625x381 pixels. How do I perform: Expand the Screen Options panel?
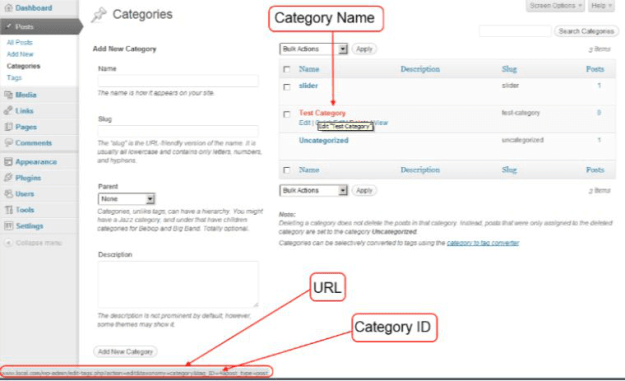click(x=556, y=6)
